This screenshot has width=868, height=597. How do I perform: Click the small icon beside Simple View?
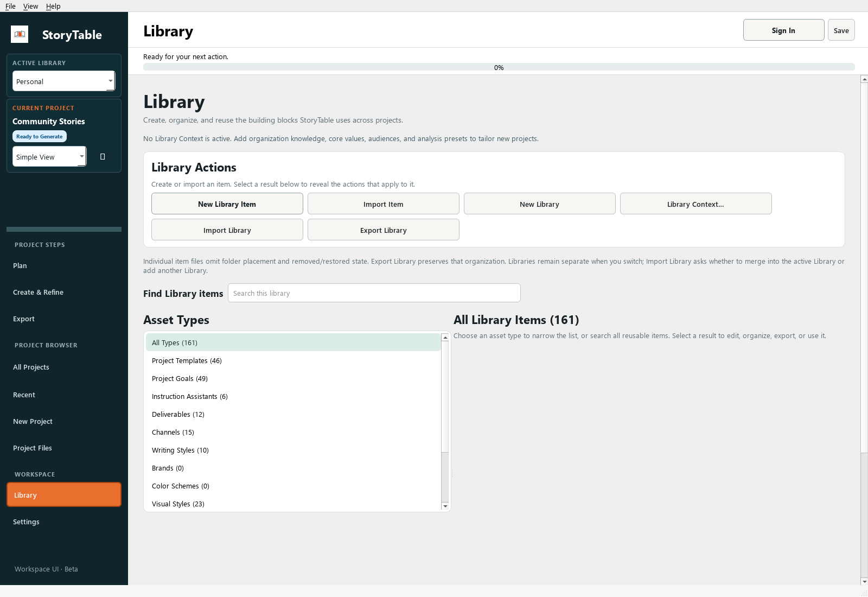click(103, 157)
